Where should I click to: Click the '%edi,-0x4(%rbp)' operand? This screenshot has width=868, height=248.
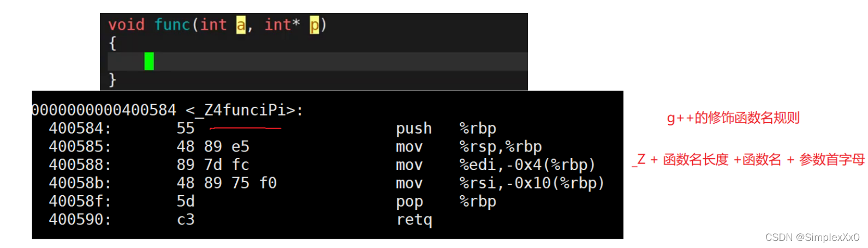[x=527, y=165]
